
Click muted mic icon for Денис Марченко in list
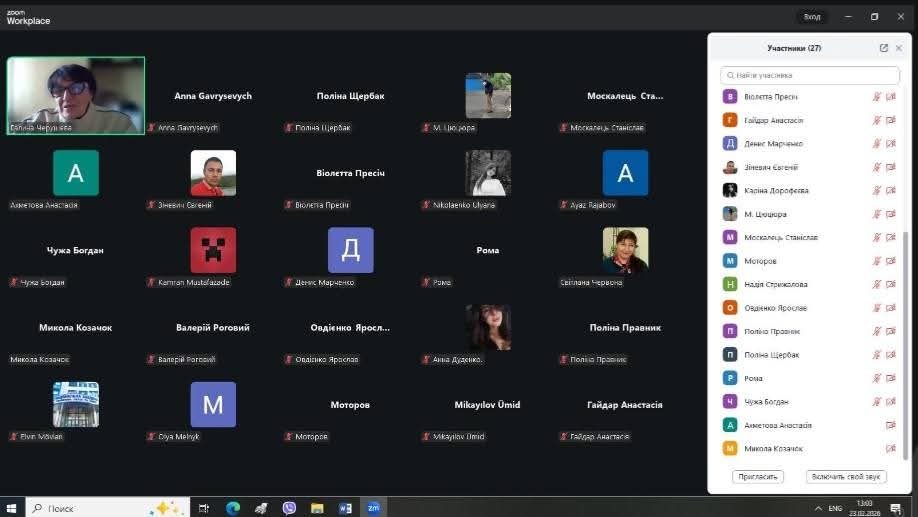877,144
